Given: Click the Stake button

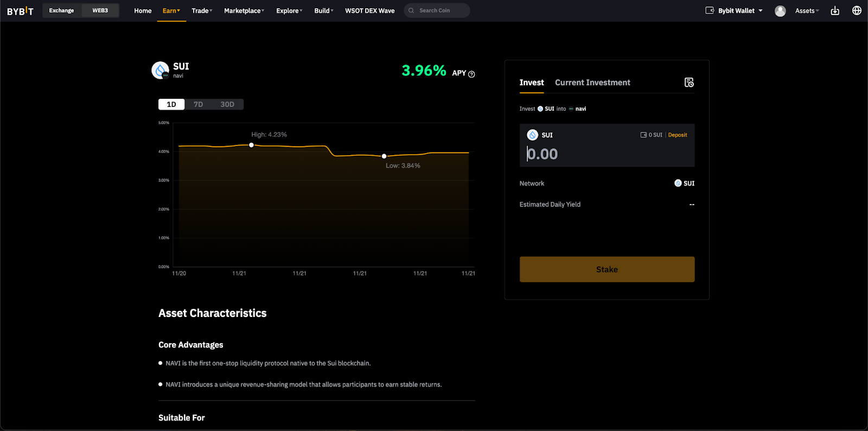Looking at the screenshot, I should [607, 269].
